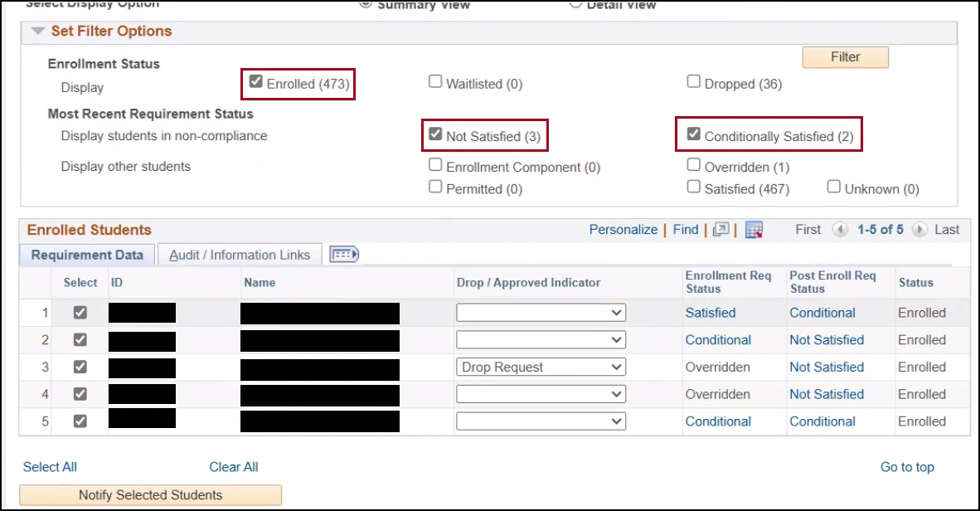Click the Post Enroll Req Status column header
The height and width of the screenshot is (511, 980).
click(x=832, y=282)
